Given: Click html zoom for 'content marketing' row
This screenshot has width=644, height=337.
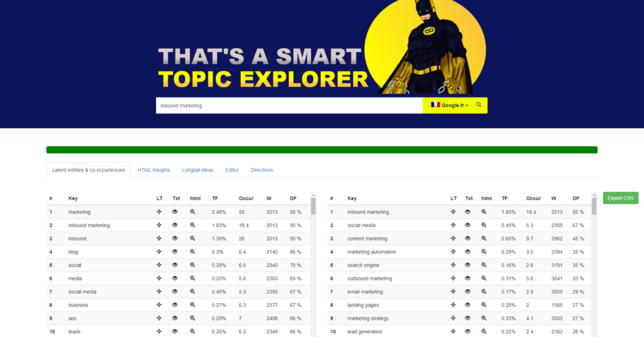Looking at the screenshot, I should coord(484,238).
